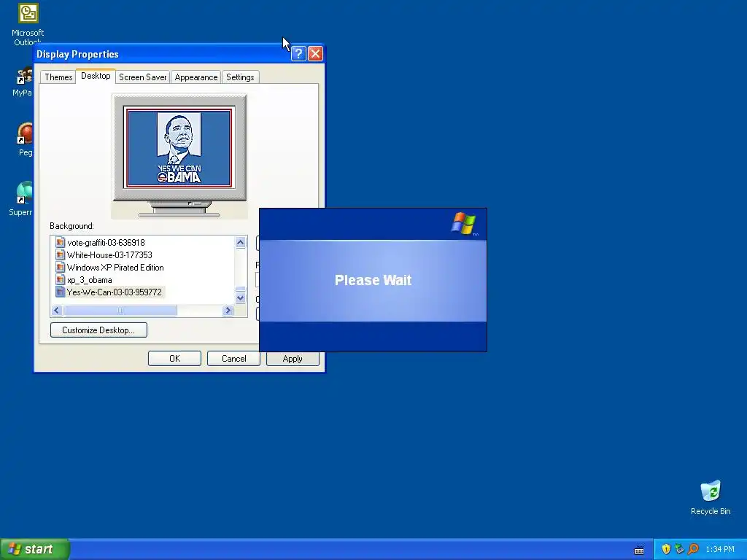Screen dimensions: 747x560
Task: Select Yes-We-Can-03-03-959772 background
Action: pyautogui.click(x=115, y=292)
